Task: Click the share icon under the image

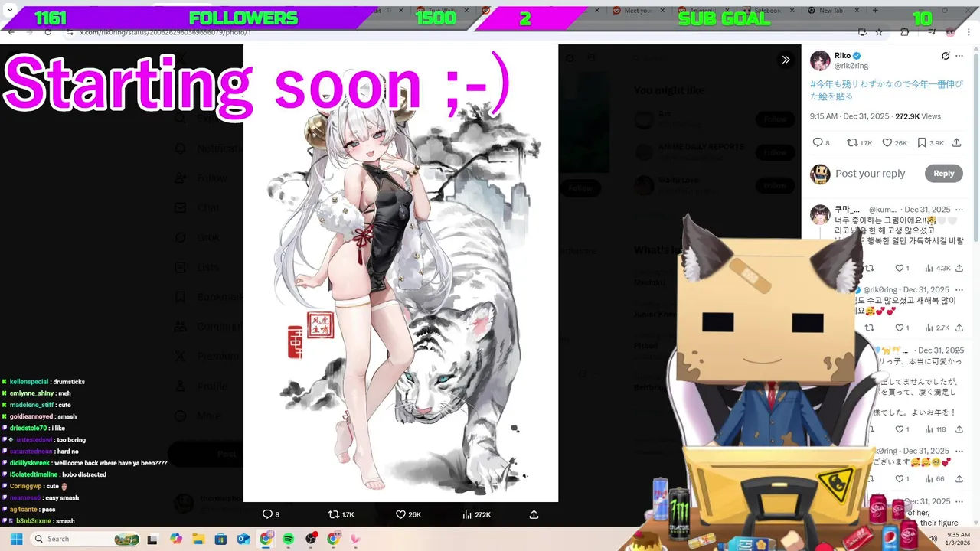Action: [534, 514]
